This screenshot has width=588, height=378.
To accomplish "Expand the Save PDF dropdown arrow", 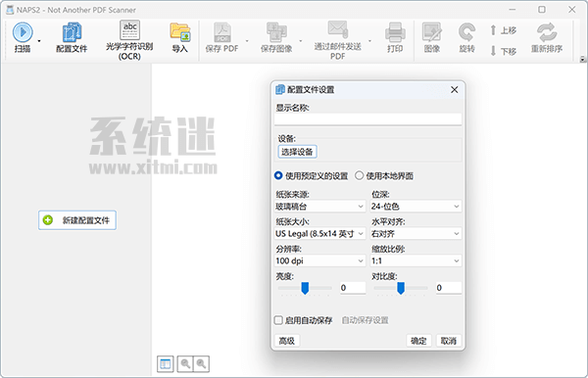I will coord(247,41).
